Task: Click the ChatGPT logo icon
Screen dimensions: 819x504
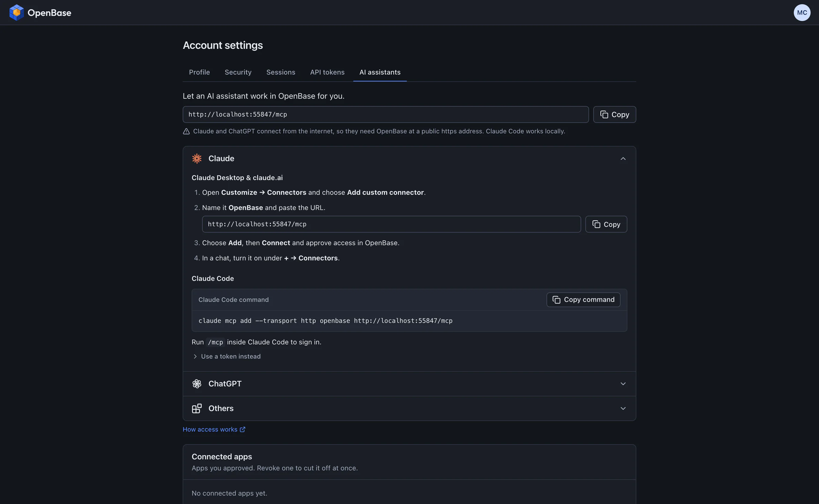Action: coord(197,384)
